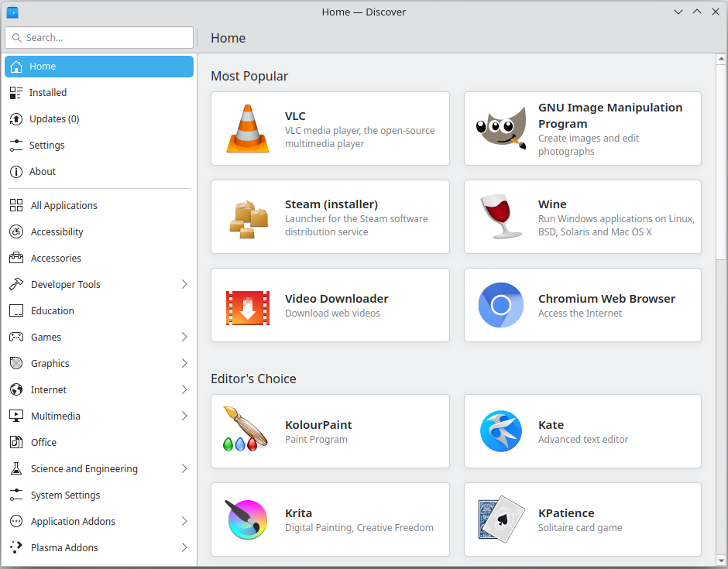728x569 pixels.
Task: Focus the Search input field
Action: [99, 38]
